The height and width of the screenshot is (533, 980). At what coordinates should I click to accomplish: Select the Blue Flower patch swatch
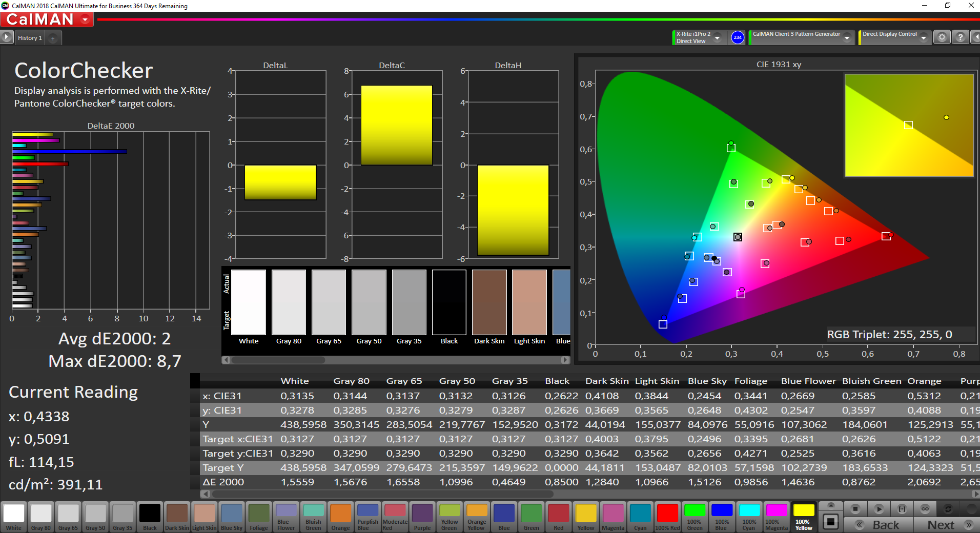(286, 517)
